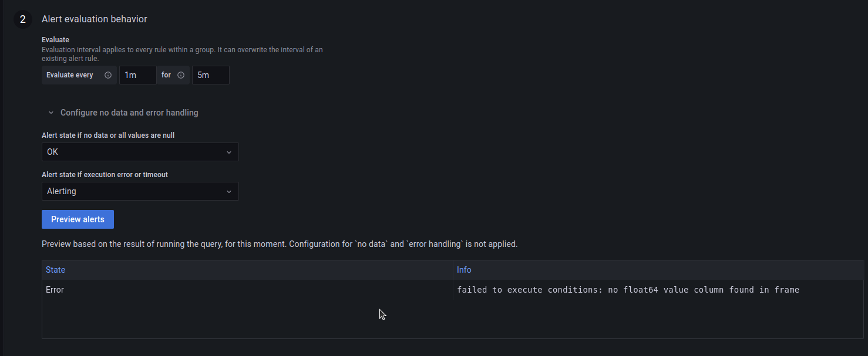868x356 pixels.
Task: Click the Alert state if no data label
Action: 108,135
